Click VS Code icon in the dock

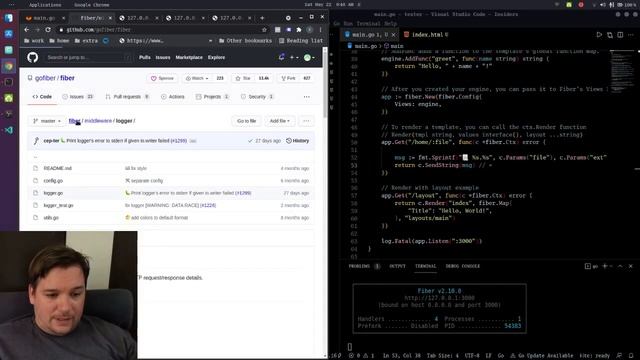click(x=9, y=130)
